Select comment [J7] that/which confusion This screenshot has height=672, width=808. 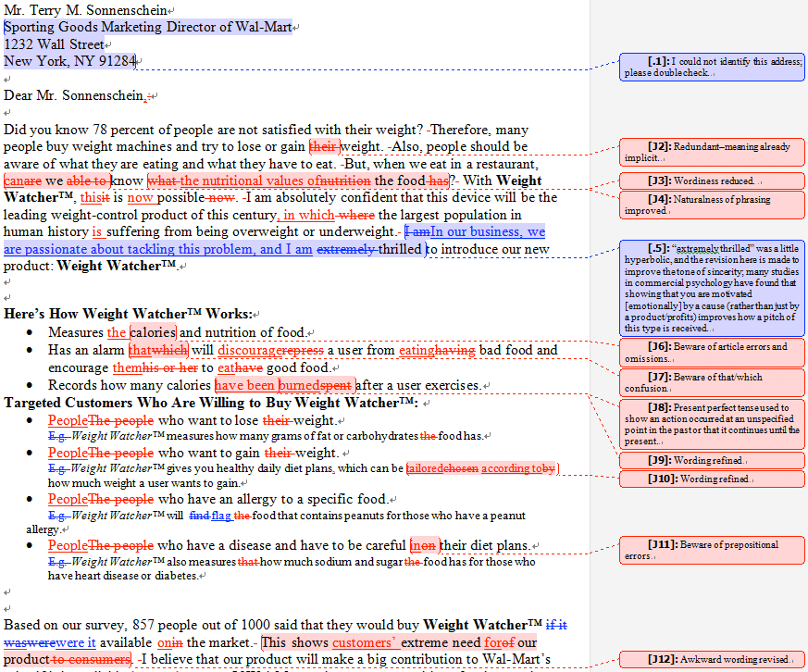(x=712, y=382)
